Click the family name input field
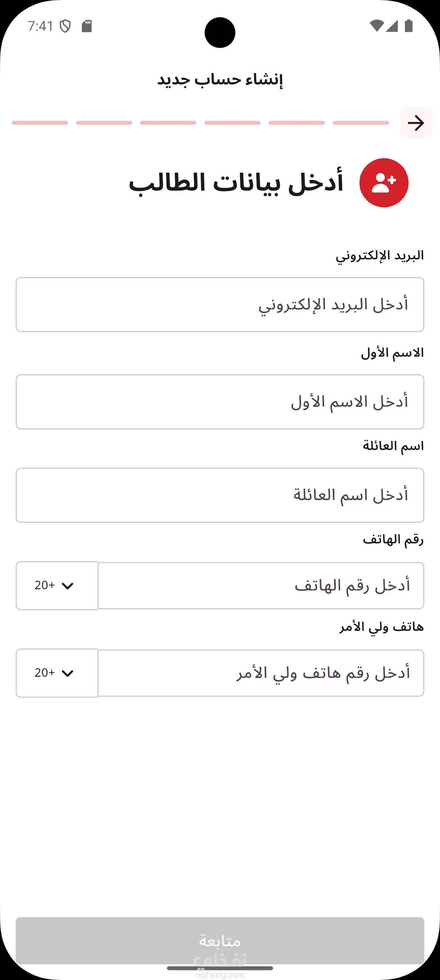Screen dimensions: 440x980 (x=220, y=495)
